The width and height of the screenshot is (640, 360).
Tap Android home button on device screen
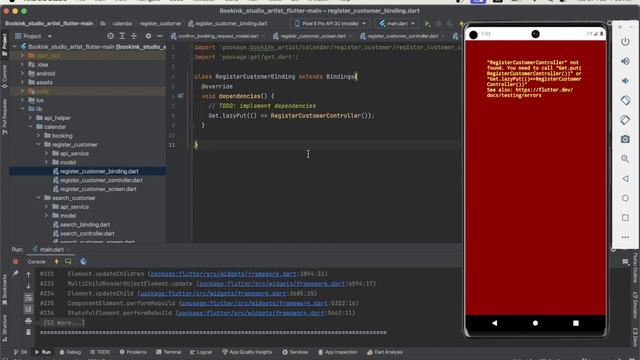(535, 323)
